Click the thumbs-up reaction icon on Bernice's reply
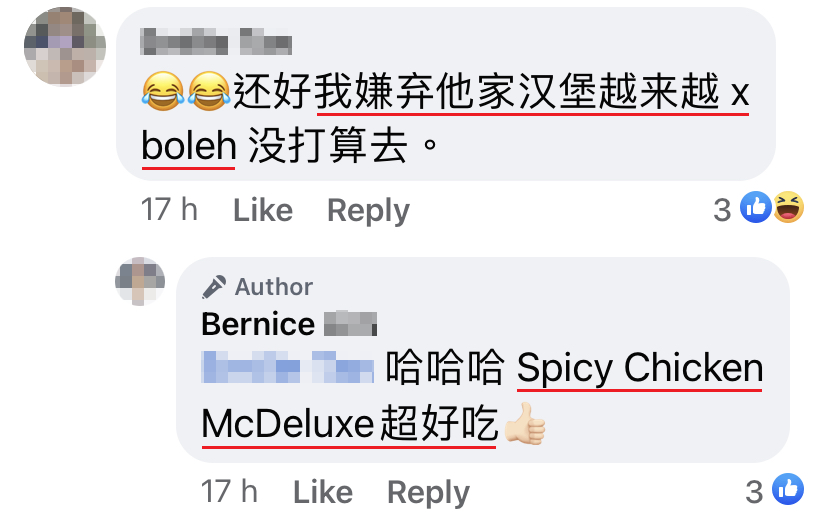828x515 pixels. point(788,489)
